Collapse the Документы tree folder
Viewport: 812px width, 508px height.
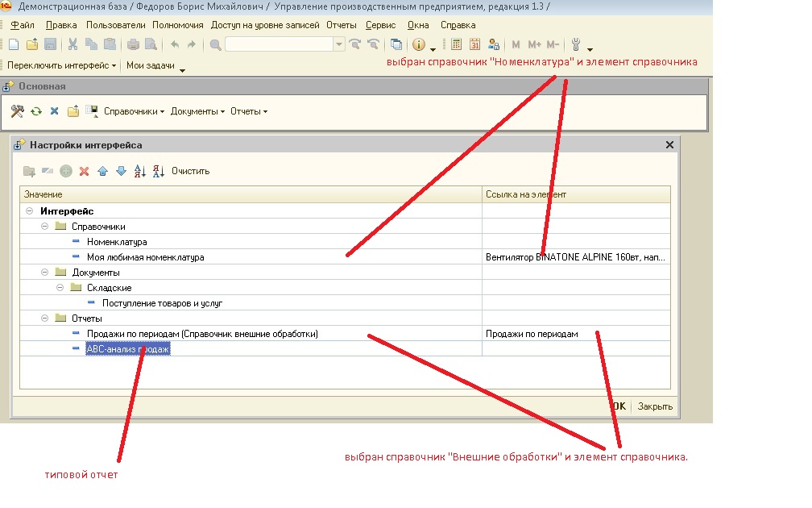(x=46, y=273)
